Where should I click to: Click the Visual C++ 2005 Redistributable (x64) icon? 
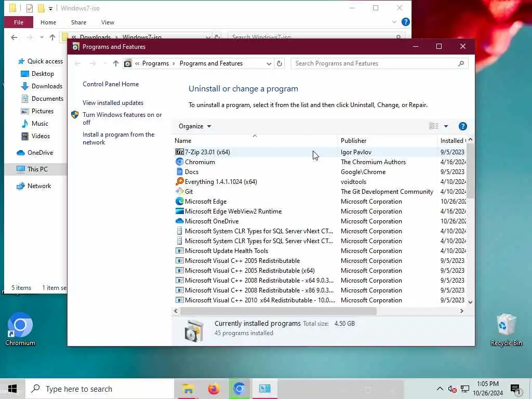coord(179,270)
